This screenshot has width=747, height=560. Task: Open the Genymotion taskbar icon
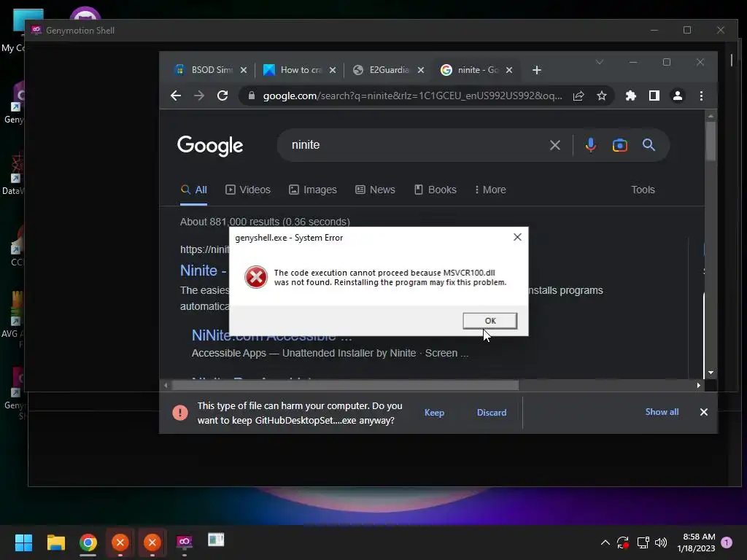pyautogui.click(x=185, y=542)
